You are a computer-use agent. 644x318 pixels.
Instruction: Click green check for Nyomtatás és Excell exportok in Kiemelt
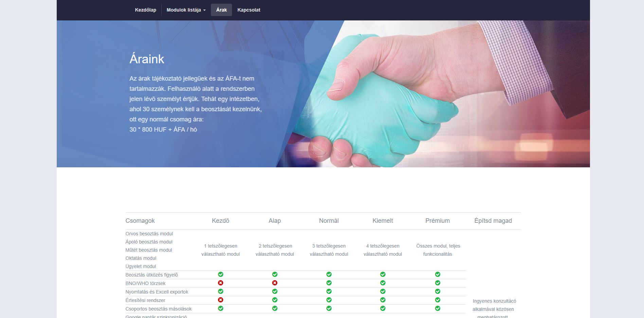pos(383,291)
